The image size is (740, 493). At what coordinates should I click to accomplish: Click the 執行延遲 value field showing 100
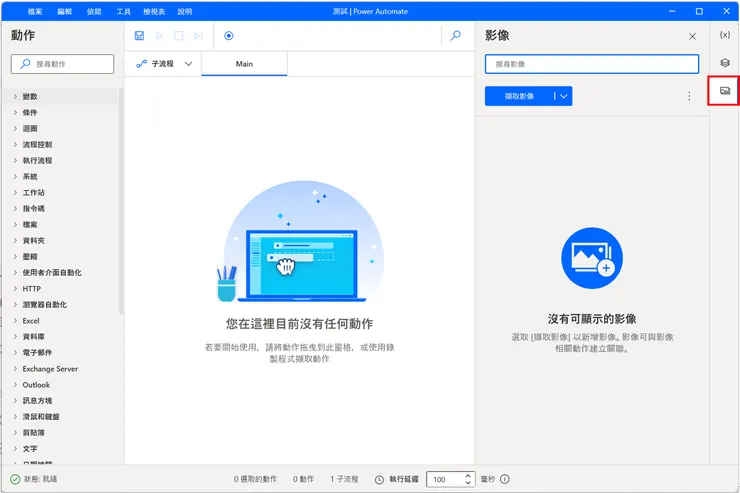tap(445, 479)
